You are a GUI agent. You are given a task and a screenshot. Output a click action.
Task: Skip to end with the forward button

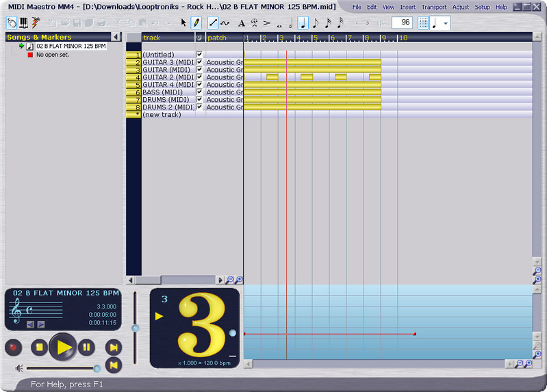pyautogui.click(x=114, y=348)
